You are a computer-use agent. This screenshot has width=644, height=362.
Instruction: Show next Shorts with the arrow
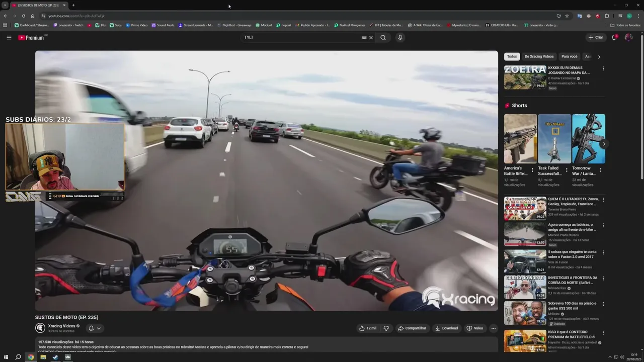[604, 144]
